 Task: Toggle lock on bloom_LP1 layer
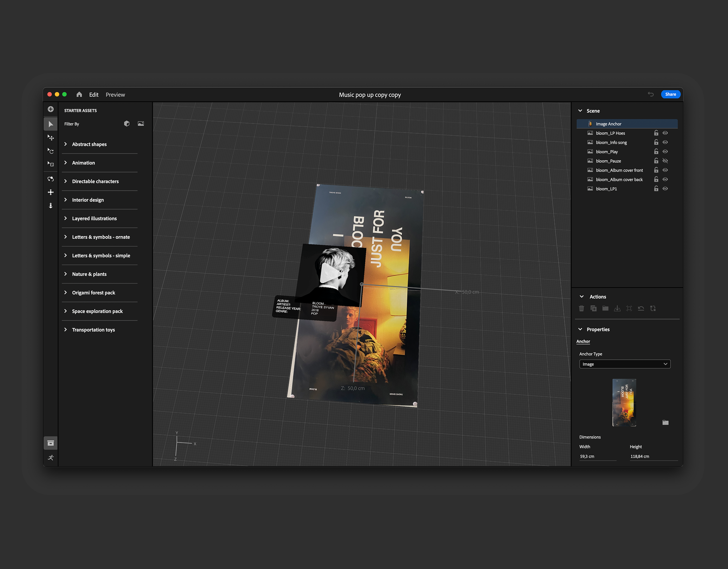click(x=656, y=188)
